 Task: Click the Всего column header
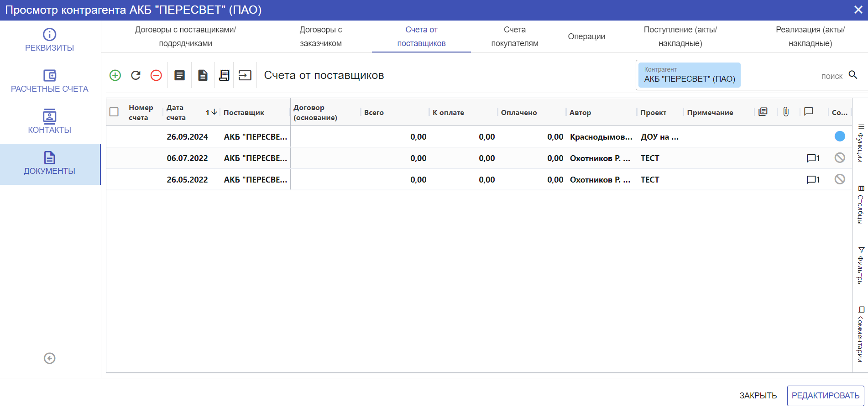click(x=374, y=112)
